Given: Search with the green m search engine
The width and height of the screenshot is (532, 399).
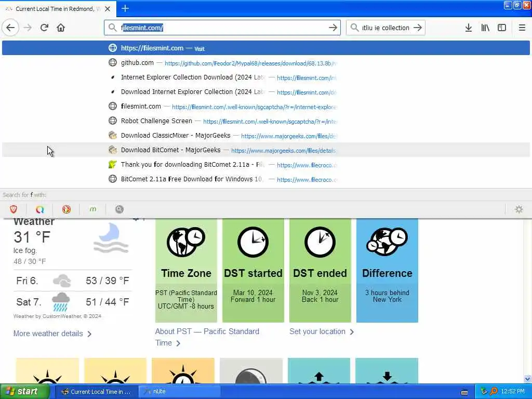Looking at the screenshot, I should pyautogui.click(x=92, y=209).
